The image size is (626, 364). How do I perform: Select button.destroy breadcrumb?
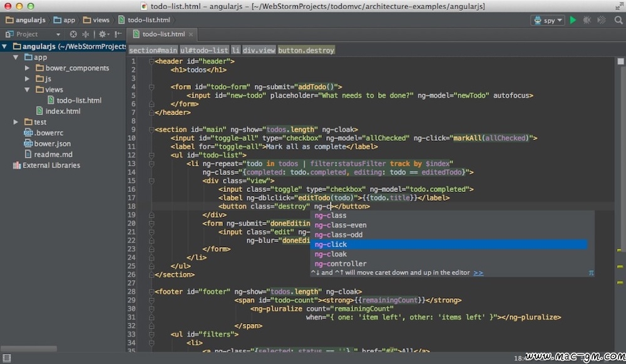coord(306,50)
